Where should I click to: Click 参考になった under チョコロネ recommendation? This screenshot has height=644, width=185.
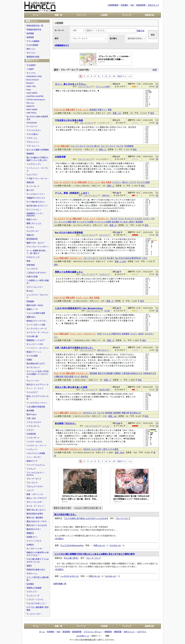(99, 545)
